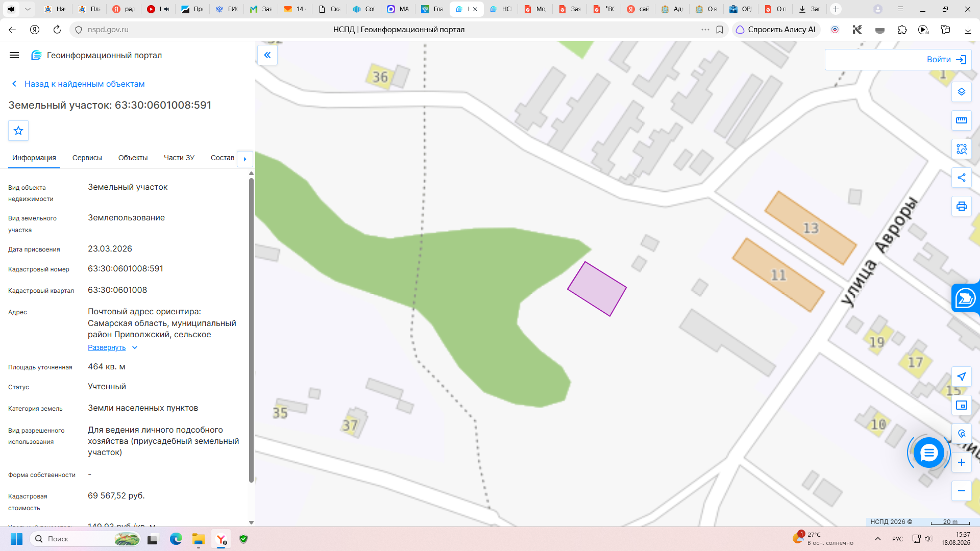
Task: Select the ruler measurement tool
Action: [962, 120]
